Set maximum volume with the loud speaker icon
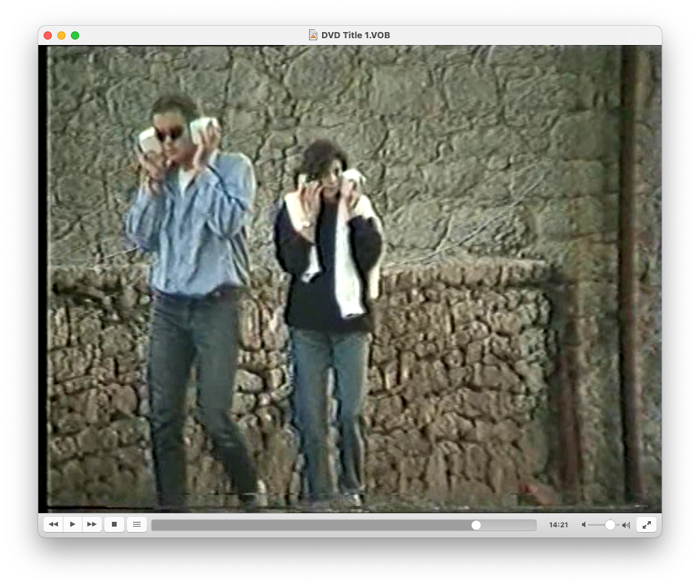700x588 pixels. coord(626,525)
